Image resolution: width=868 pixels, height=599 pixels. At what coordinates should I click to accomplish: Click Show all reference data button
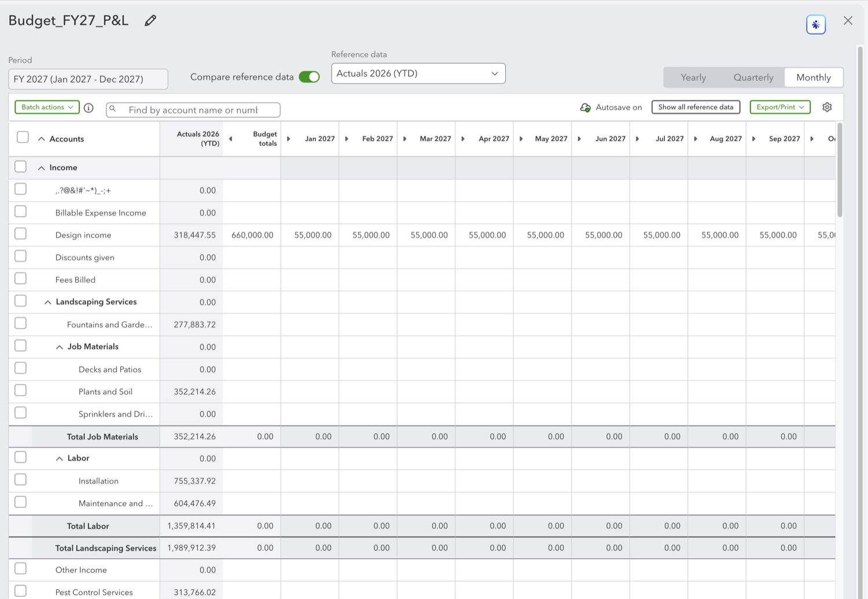click(x=696, y=107)
